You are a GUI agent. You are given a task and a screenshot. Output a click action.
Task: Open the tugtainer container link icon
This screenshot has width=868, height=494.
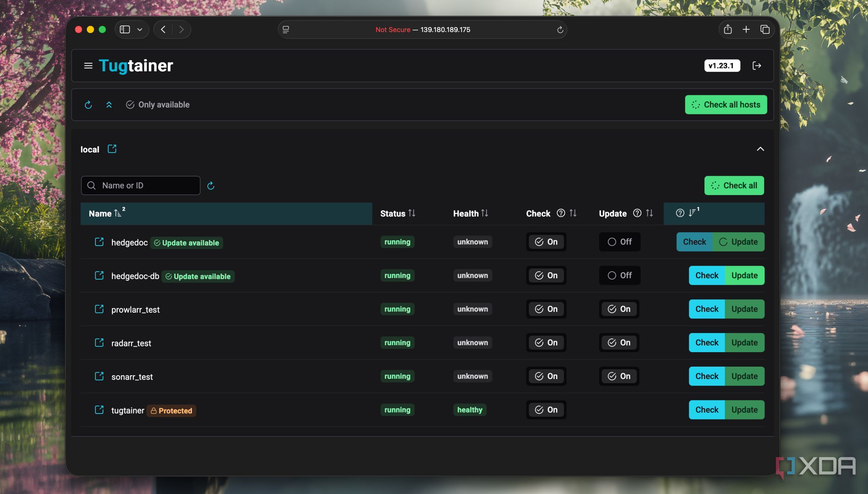click(x=99, y=410)
